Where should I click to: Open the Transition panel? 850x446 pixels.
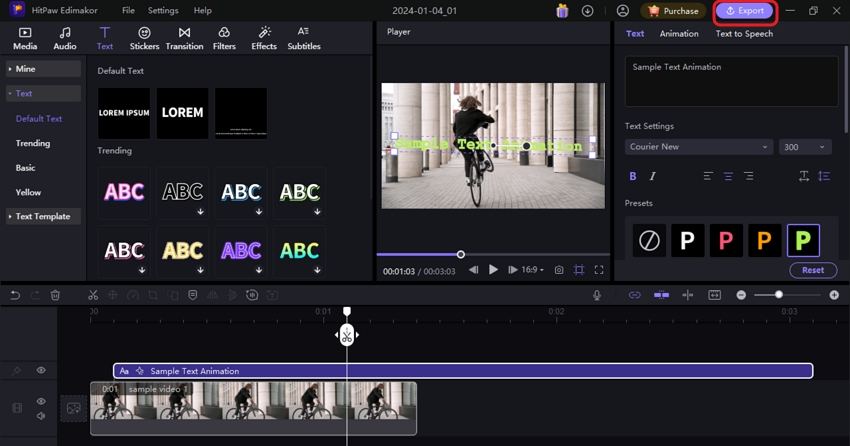point(184,39)
